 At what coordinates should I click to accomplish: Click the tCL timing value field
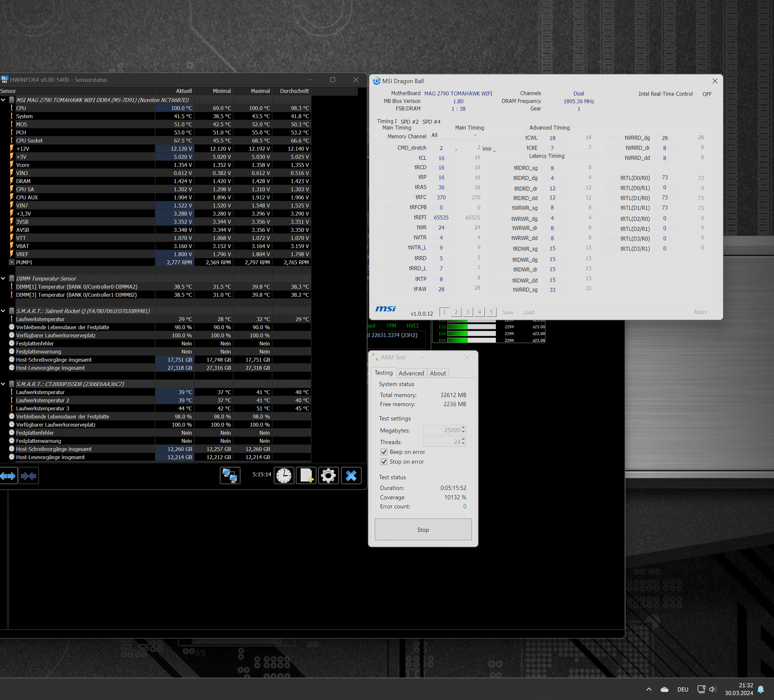point(441,158)
